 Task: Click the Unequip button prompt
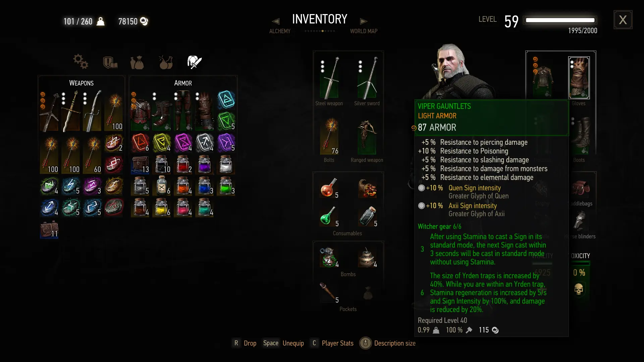(x=283, y=343)
